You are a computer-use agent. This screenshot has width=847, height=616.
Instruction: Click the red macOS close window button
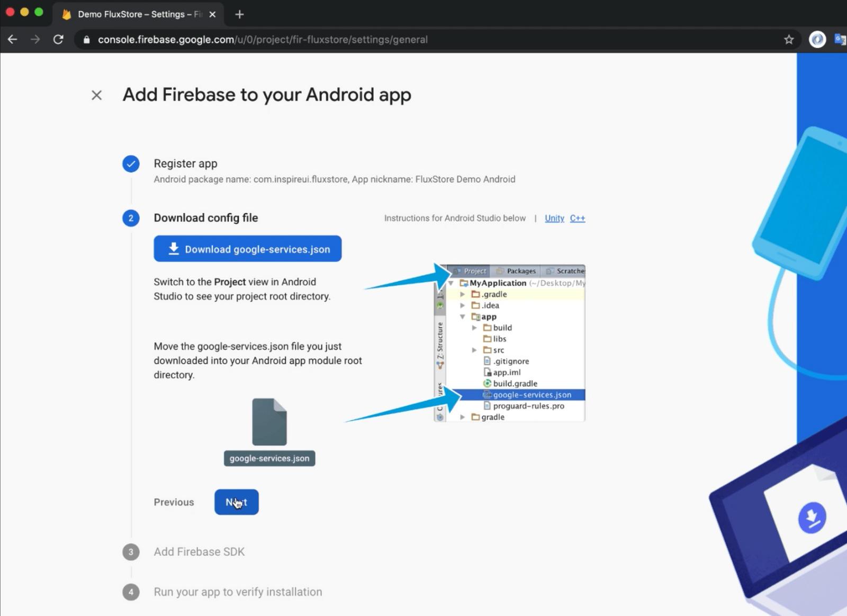click(10, 12)
